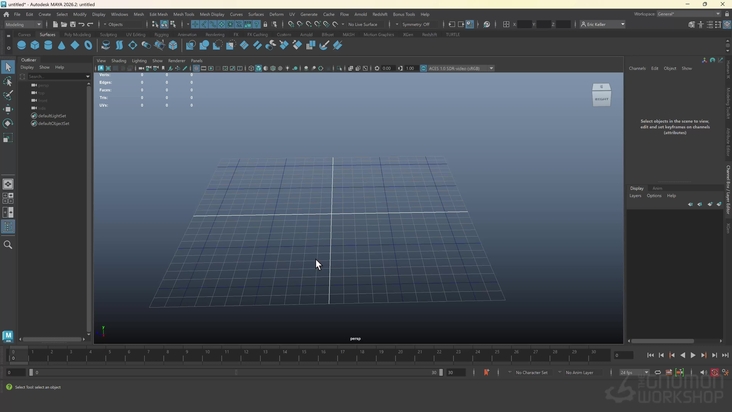This screenshot has width=732, height=412.
Task: Select defaultLightSet in the Outliner
Action: pos(52,116)
